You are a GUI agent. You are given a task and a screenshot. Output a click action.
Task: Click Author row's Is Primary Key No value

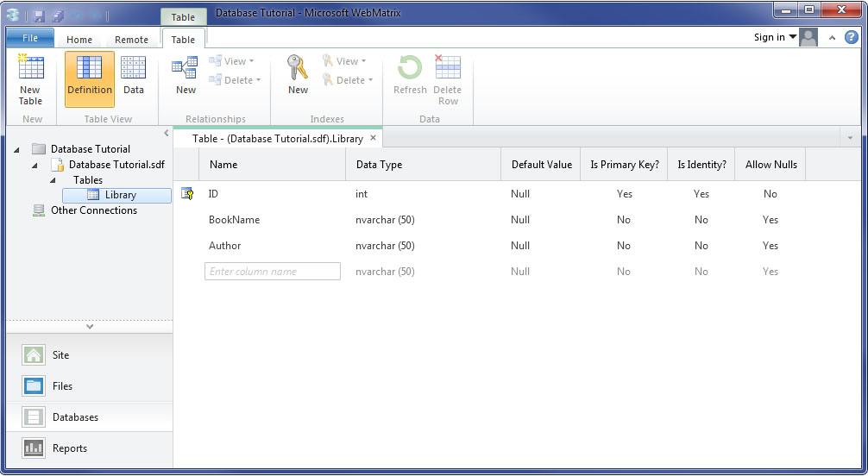coord(624,246)
